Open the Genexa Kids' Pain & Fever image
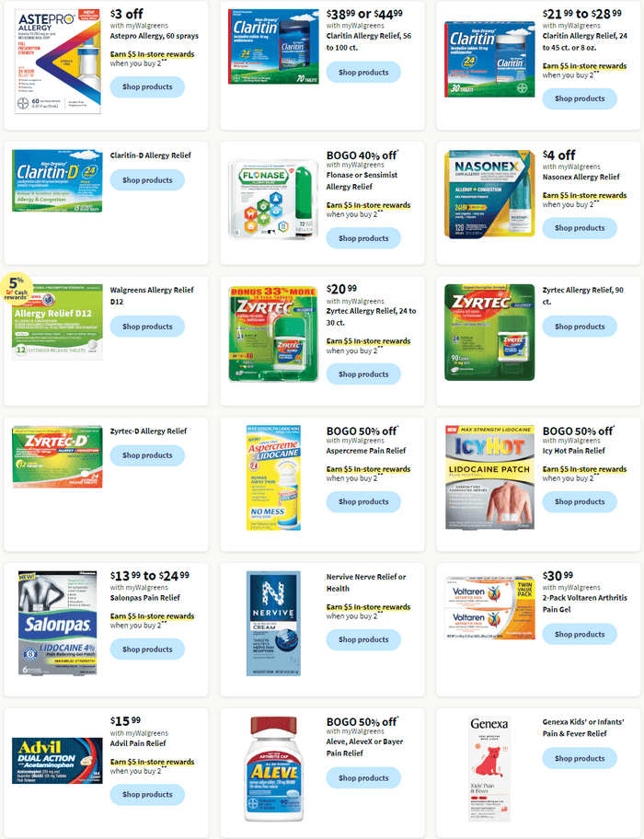The width and height of the screenshot is (644, 839). click(489, 769)
